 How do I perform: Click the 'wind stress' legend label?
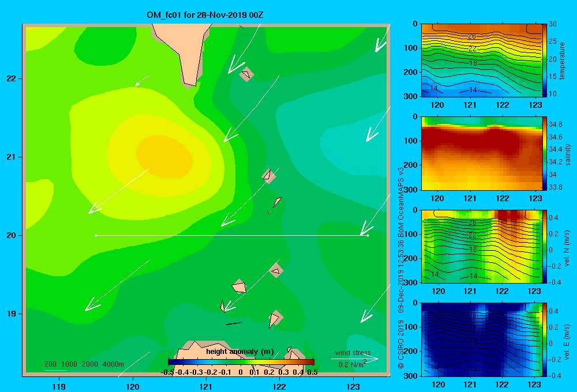point(353,353)
